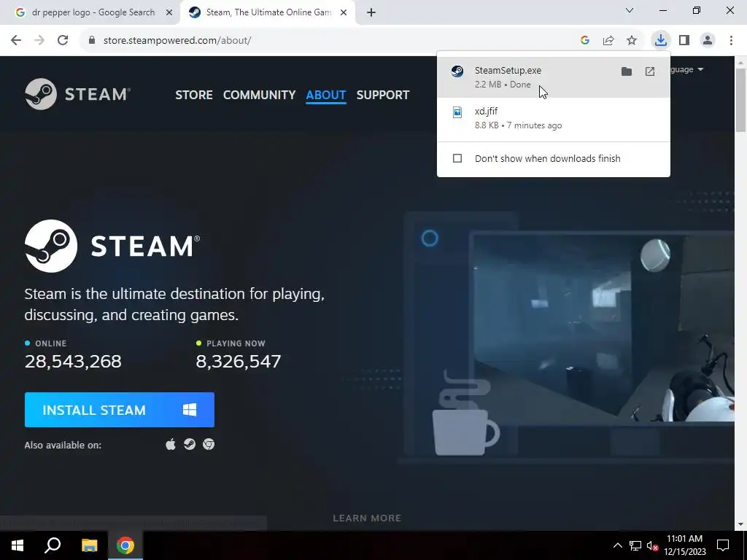Toggle the Chrome side panel icon
Screen dimensions: 747x560
684,41
